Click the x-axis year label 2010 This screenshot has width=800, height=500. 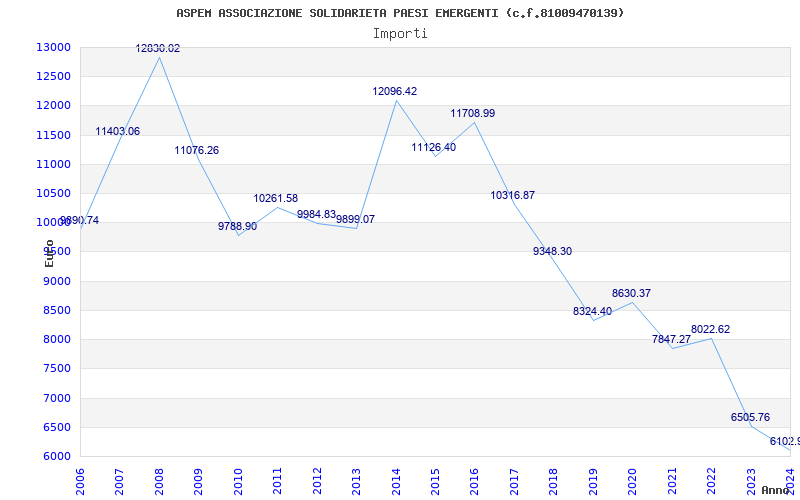[238, 481]
